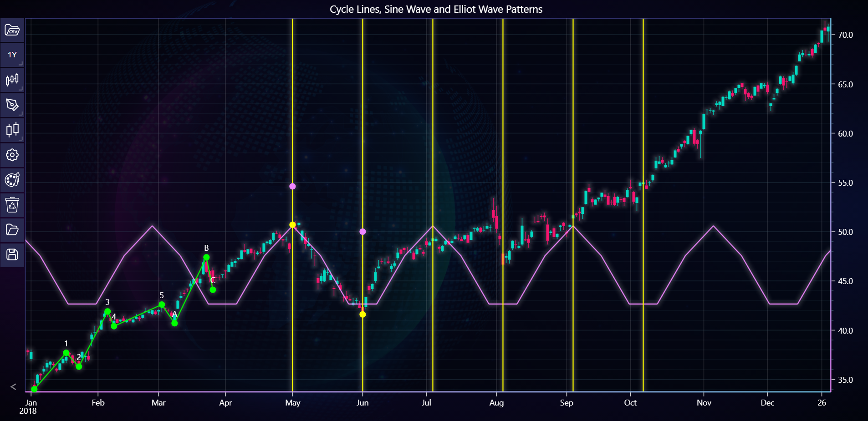Click Elliott wave point number 3
This screenshot has width=868, height=421.
107,312
